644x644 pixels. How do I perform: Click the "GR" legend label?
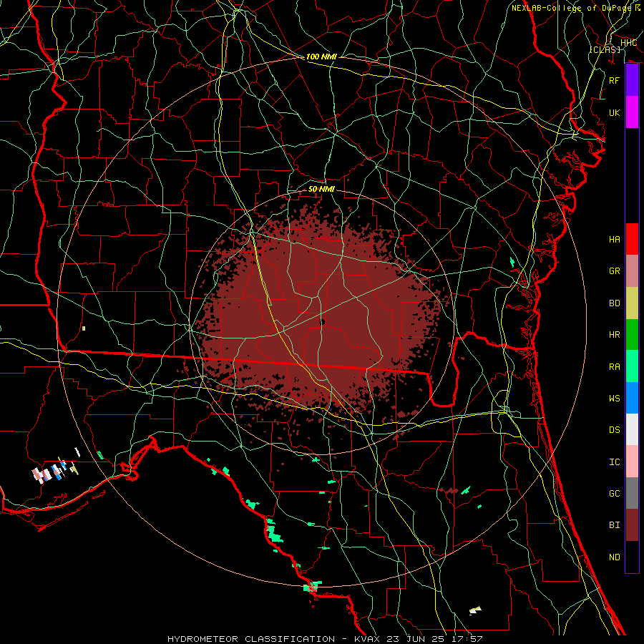point(615,270)
